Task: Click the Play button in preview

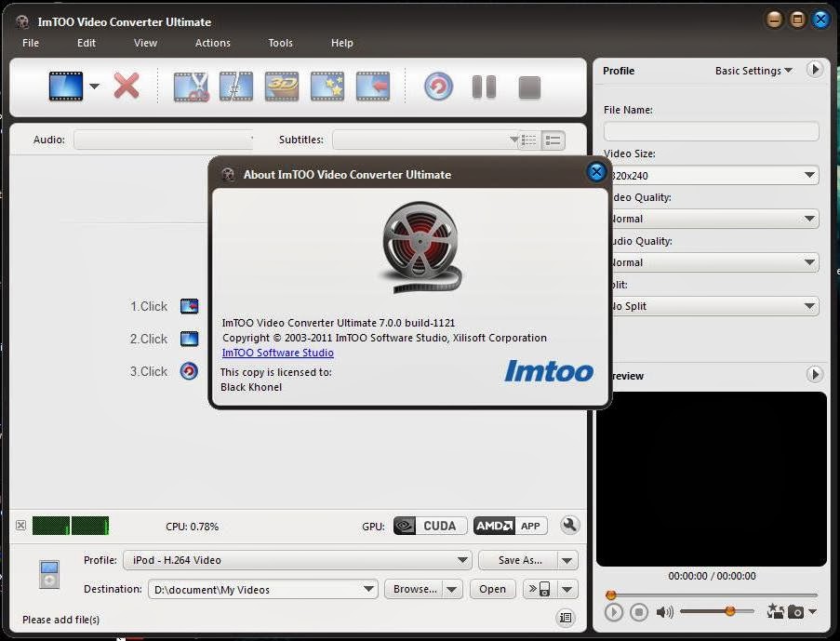Action: coord(614,612)
